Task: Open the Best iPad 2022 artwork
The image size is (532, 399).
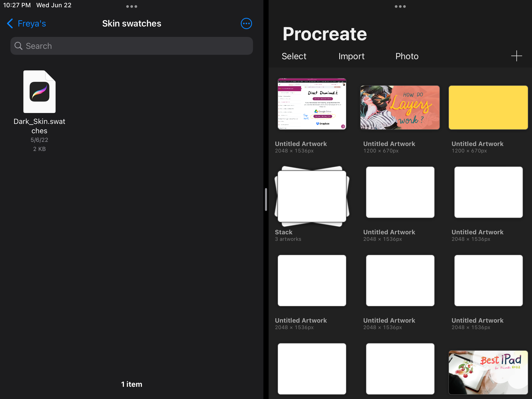Action: 488,372
